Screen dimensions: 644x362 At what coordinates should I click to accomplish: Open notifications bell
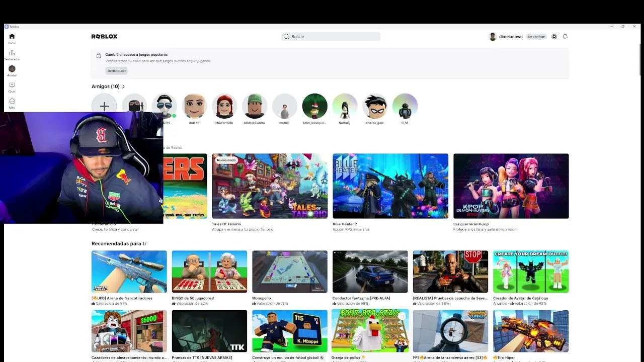tap(566, 37)
